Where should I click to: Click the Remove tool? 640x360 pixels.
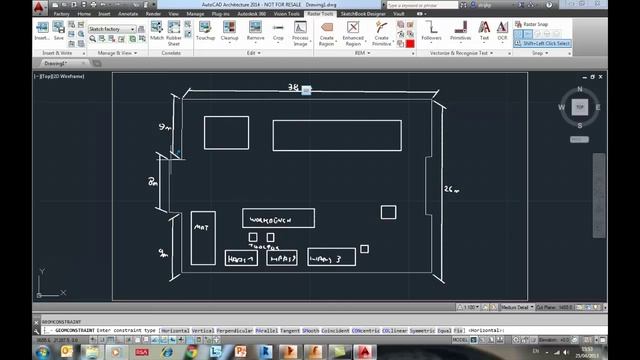coord(256,32)
